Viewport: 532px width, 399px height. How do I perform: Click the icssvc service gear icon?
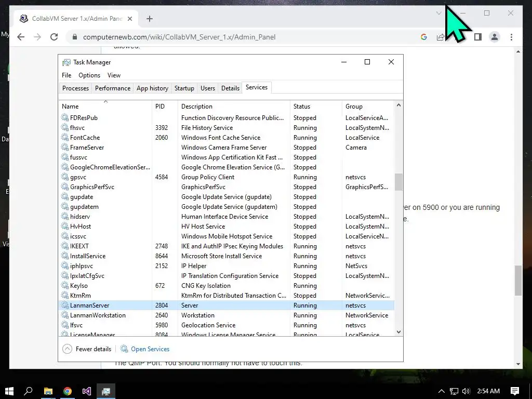point(65,236)
